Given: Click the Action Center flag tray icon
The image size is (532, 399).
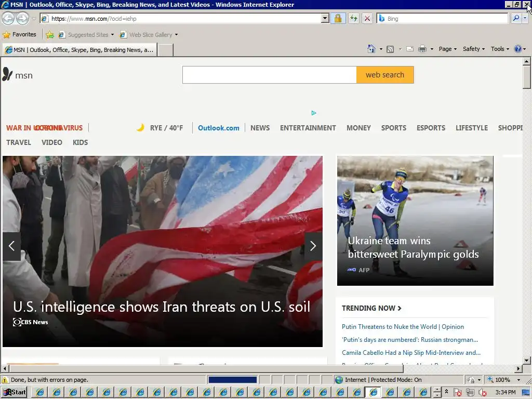Looking at the screenshot, I should 457,393.
